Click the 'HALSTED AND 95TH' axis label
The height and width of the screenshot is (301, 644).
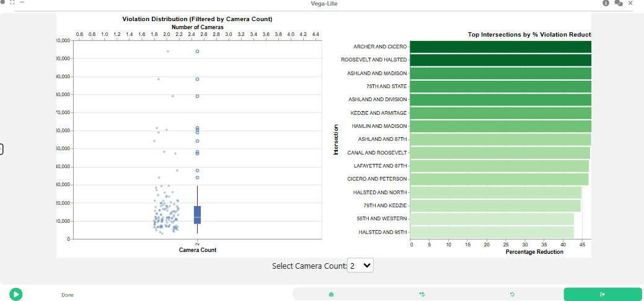[x=383, y=232]
